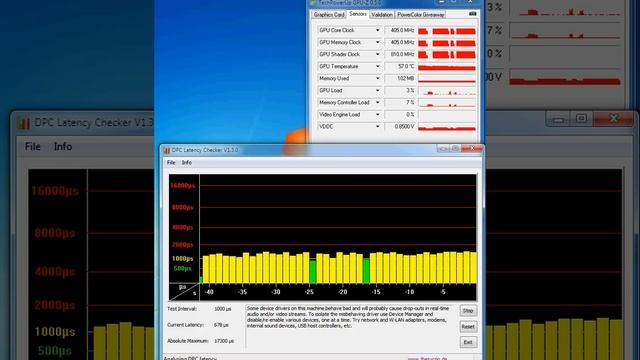Open the Video Engine Load sensor dropdown
The width and height of the screenshot is (640, 360).
click(377, 115)
